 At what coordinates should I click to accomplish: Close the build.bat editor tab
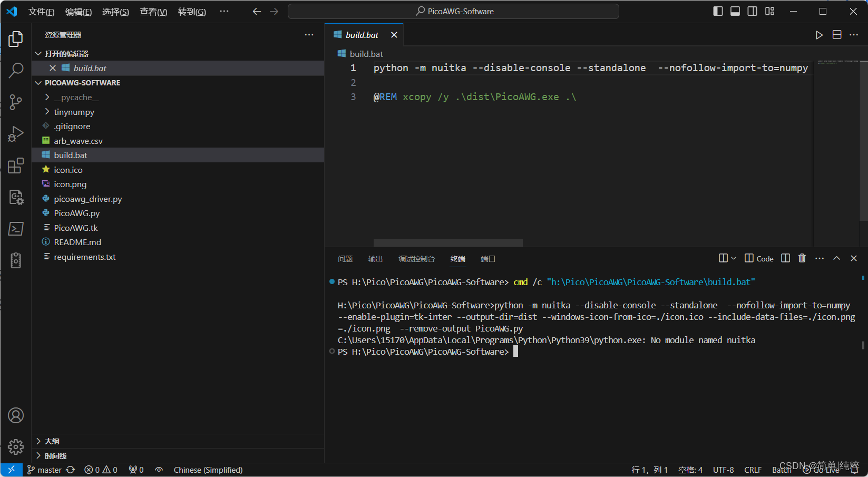pyautogui.click(x=394, y=35)
